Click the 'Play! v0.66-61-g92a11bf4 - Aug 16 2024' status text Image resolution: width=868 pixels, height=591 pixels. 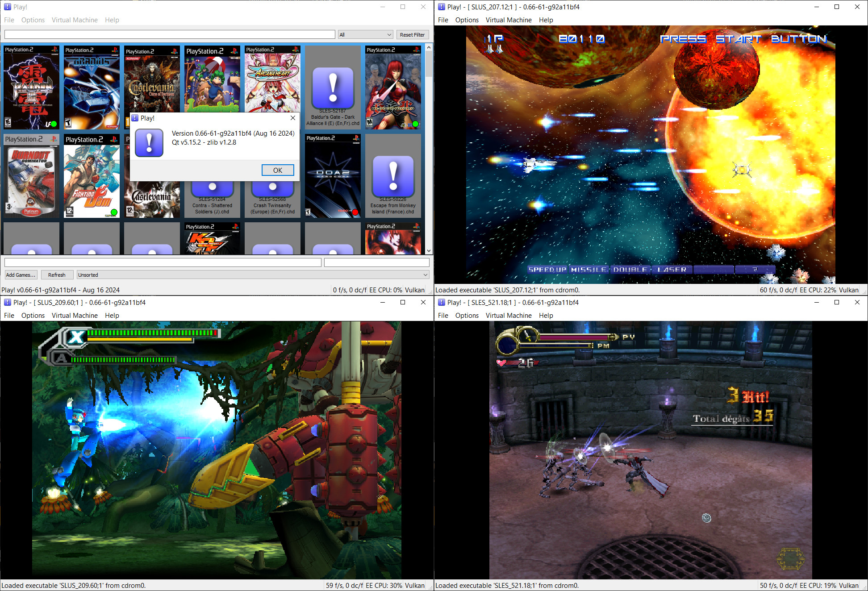click(61, 290)
